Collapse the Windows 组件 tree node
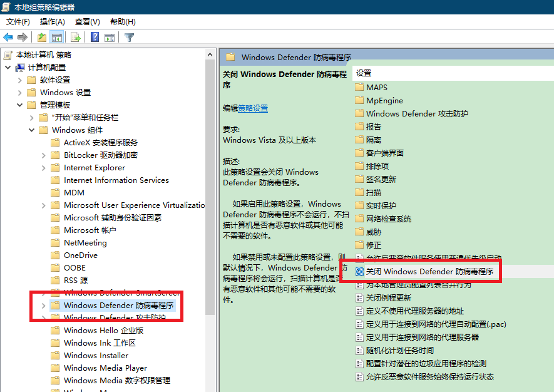 click(x=32, y=130)
